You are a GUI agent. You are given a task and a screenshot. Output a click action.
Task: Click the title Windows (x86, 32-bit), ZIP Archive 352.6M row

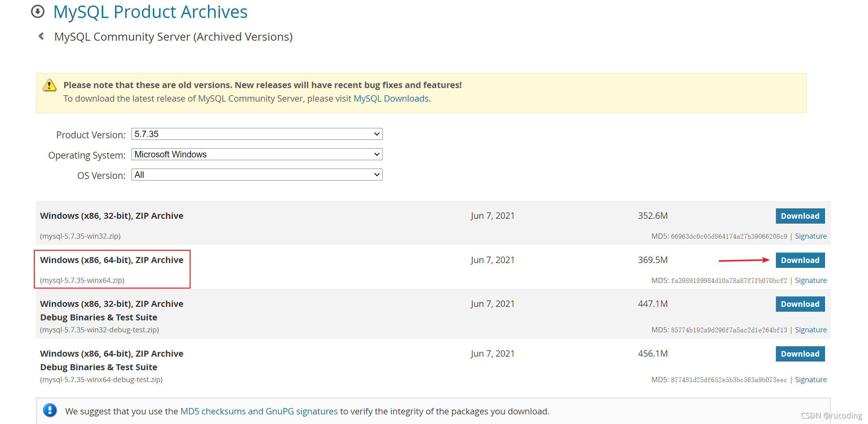point(112,216)
